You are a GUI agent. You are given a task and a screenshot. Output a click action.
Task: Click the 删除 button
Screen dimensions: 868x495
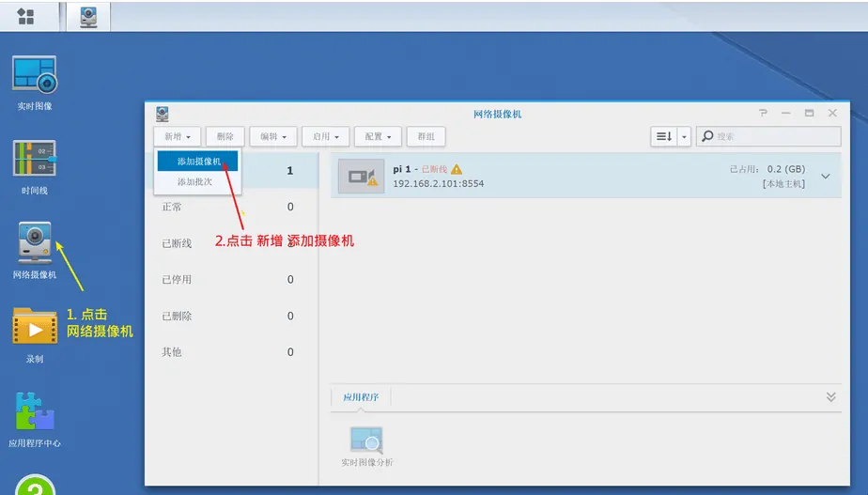point(225,136)
